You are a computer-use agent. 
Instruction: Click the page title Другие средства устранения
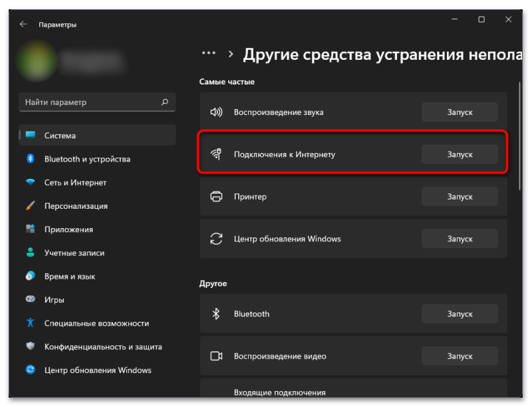click(x=382, y=55)
